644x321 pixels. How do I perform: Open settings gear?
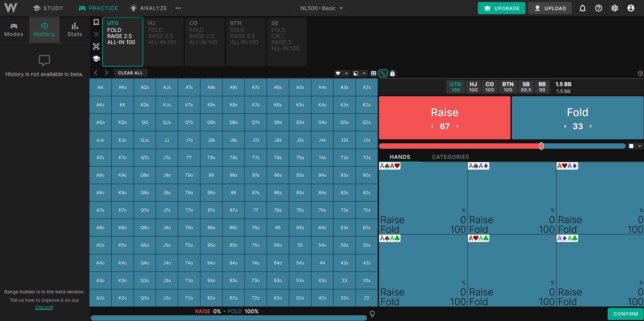[615, 8]
